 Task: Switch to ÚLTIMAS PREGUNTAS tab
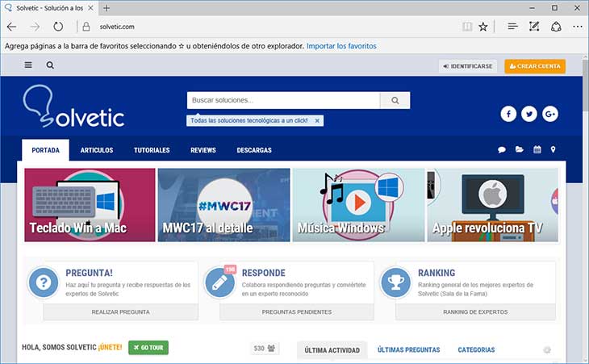[x=409, y=349]
